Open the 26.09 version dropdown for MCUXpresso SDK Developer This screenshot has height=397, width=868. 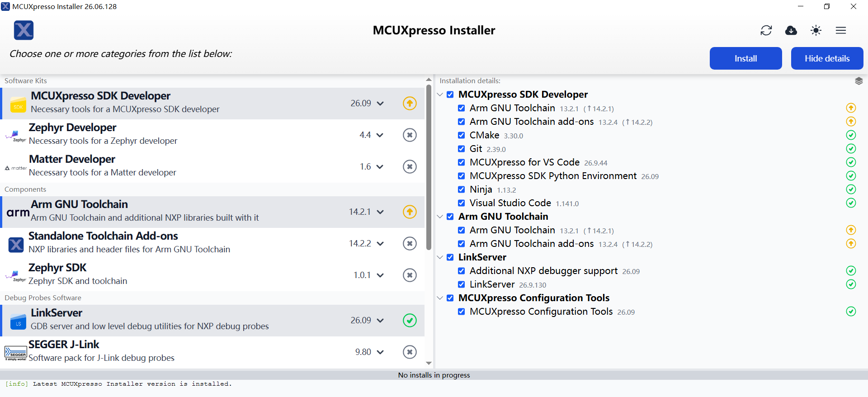(x=367, y=103)
